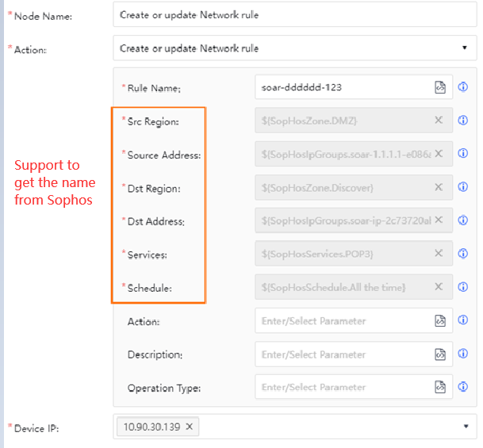Click the info icon beside Rule Name
Screen dimensions: 483x448
pos(463,88)
